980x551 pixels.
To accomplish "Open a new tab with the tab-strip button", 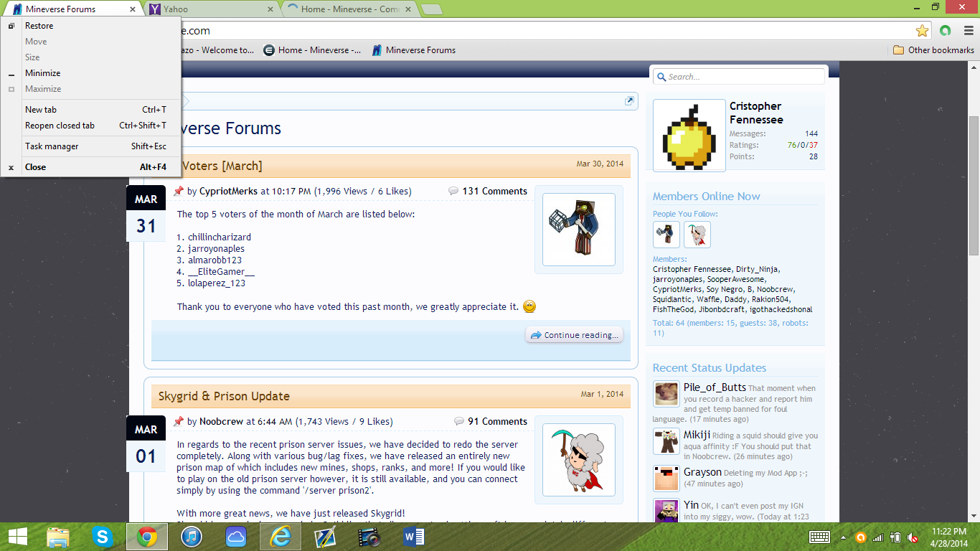I will point(431,9).
